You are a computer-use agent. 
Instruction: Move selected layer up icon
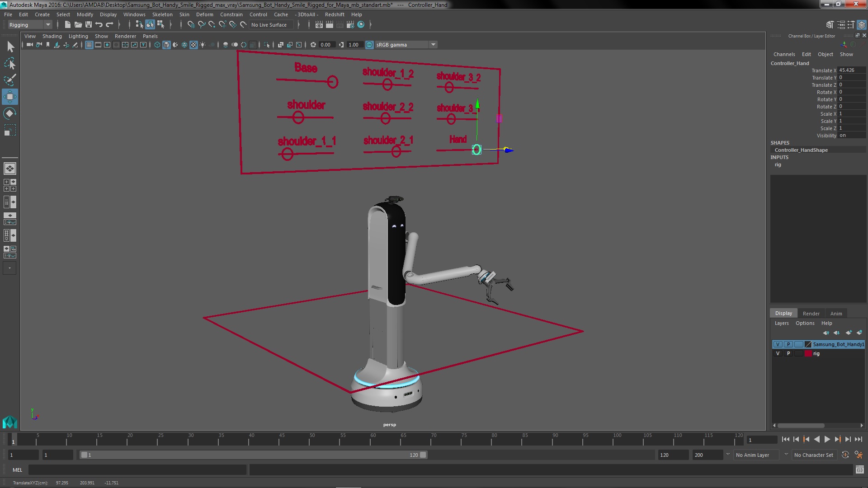[826, 333]
